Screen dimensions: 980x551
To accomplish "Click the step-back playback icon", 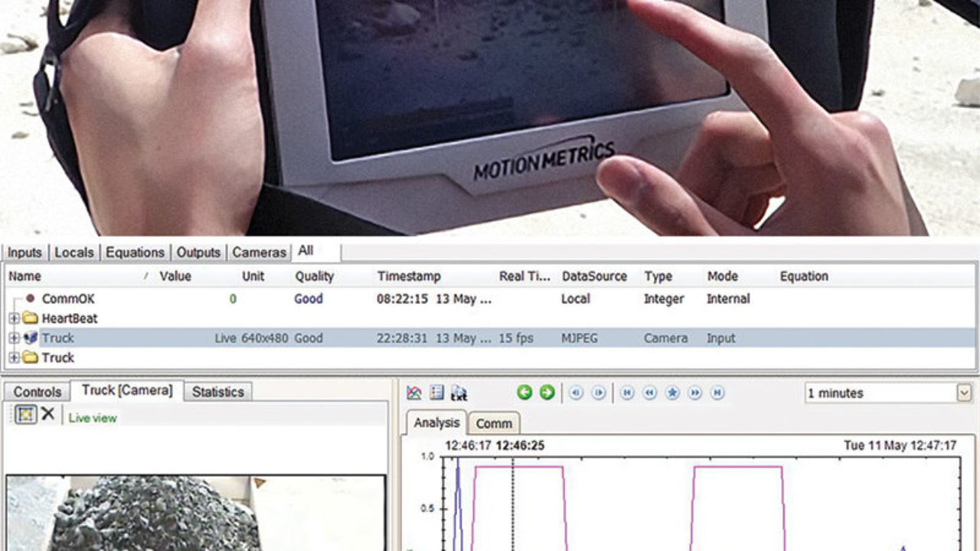I will [576, 393].
